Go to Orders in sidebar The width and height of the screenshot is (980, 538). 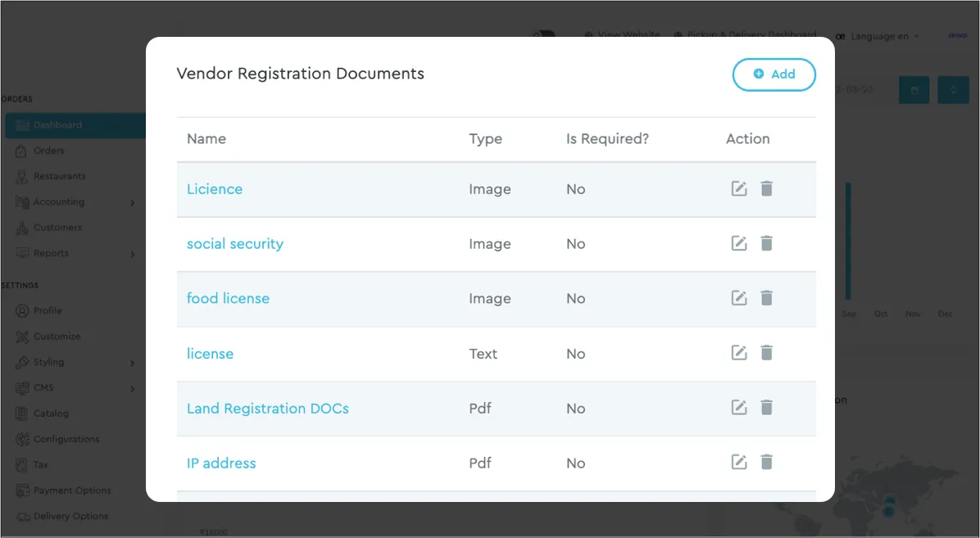pos(48,151)
